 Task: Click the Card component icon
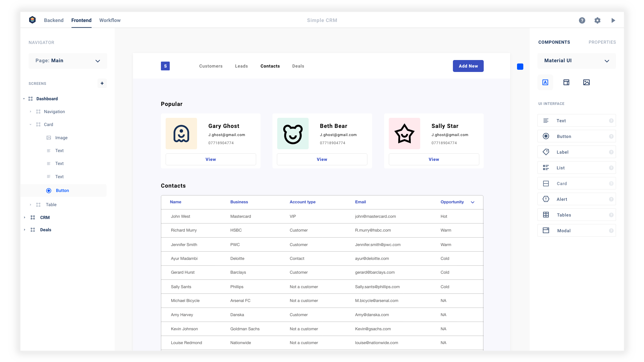[x=546, y=184]
